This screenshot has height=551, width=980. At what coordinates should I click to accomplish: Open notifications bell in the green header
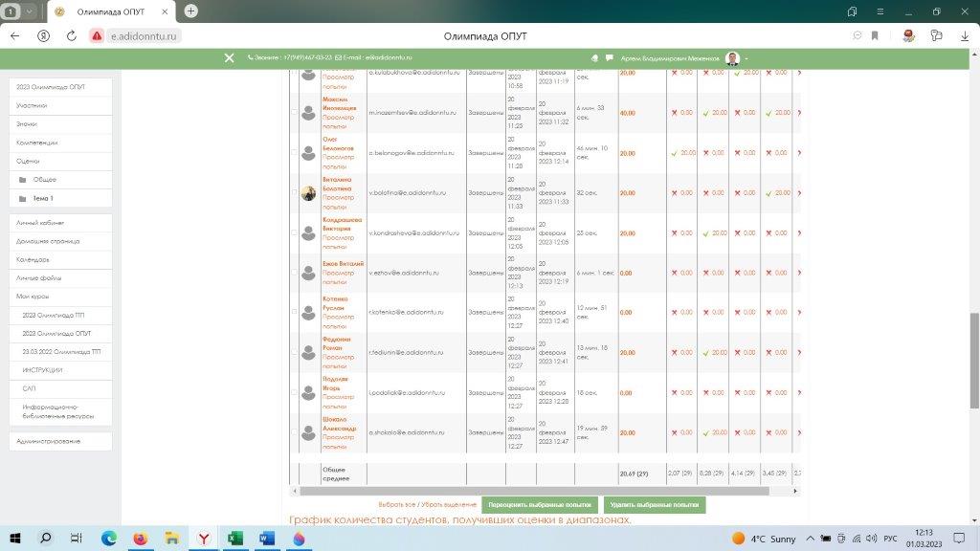594,57
